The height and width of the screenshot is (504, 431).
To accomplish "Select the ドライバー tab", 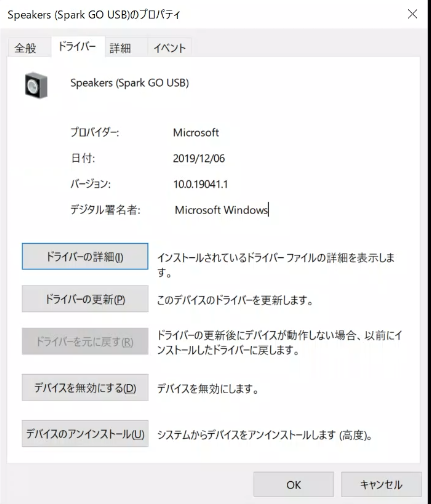I will tap(77, 46).
